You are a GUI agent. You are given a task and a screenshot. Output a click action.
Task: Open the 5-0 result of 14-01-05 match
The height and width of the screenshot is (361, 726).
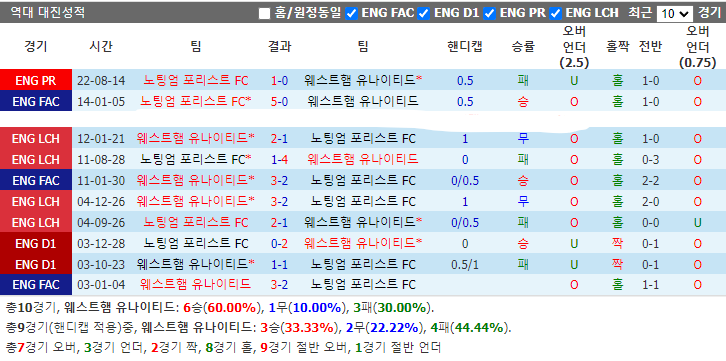tap(279, 102)
